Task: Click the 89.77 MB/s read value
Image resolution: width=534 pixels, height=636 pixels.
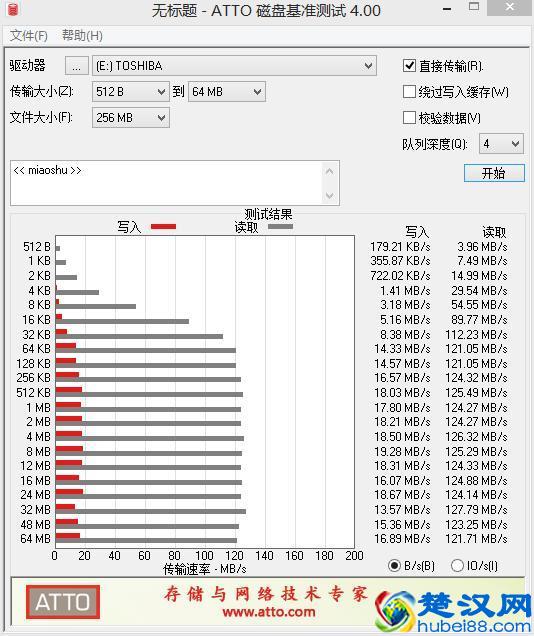Action: click(479, 320)
